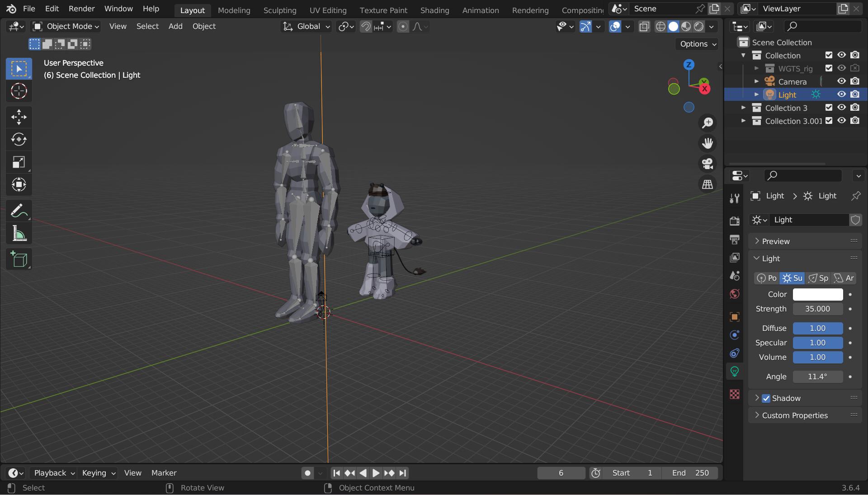This screenshot has height=495, width=868.
Task: Switch to solid viewport shading
Action: tap(673, 27)
